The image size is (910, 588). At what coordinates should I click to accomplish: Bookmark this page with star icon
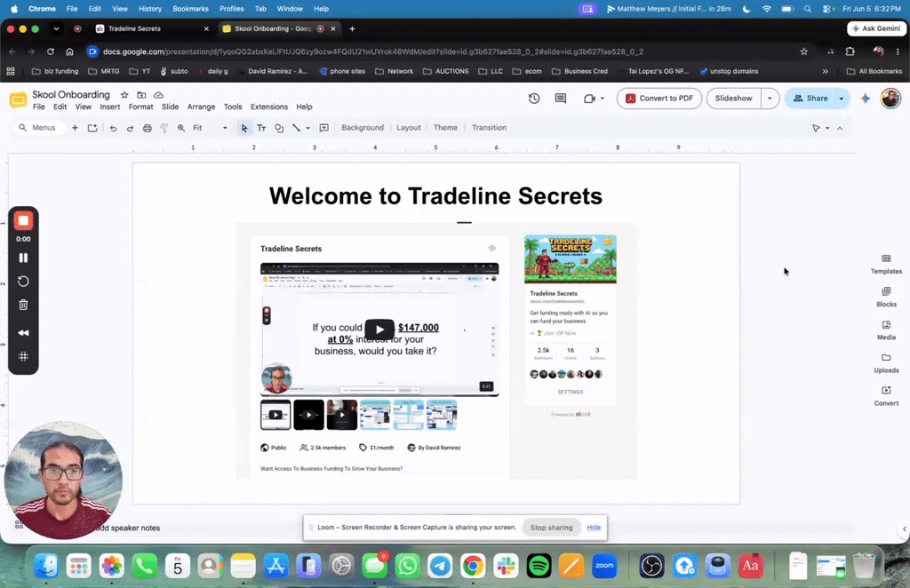803,52
